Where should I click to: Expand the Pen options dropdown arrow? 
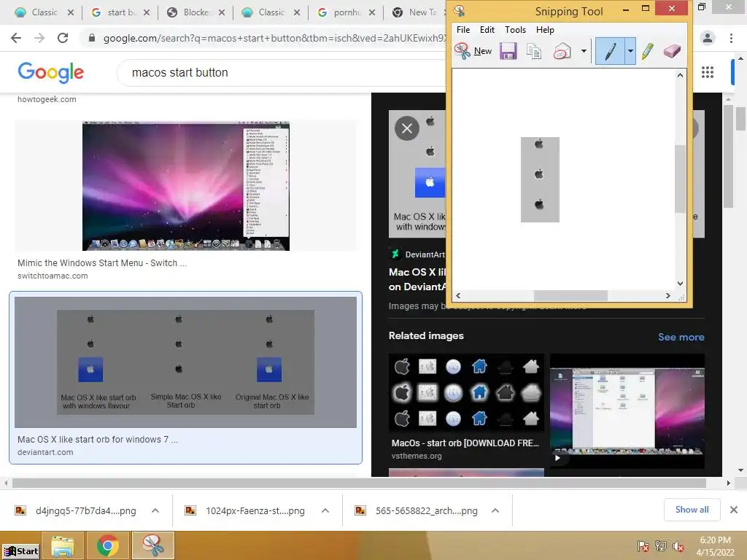tap(630, 51)
